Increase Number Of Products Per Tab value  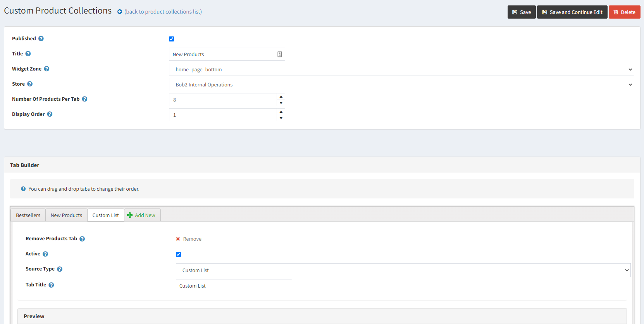coord(281,97)
